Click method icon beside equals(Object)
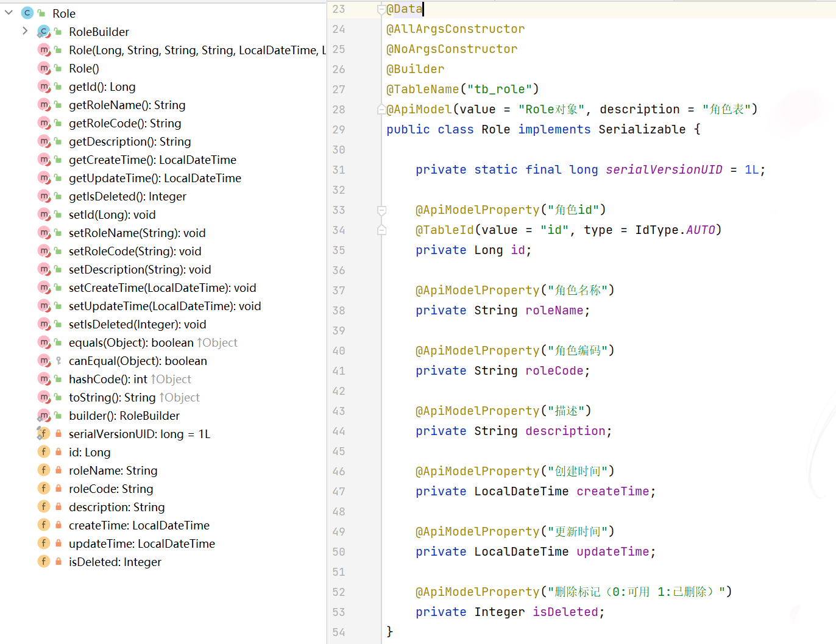The image size is (836, 644). (x=44, y=342)
